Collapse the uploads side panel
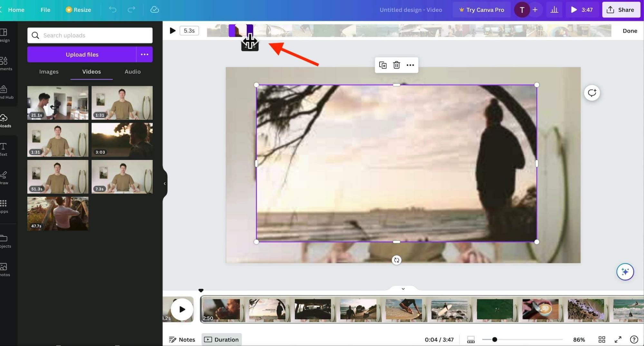Image resolution: width=644 pixels, height=346 pixels. click(165, 184)
